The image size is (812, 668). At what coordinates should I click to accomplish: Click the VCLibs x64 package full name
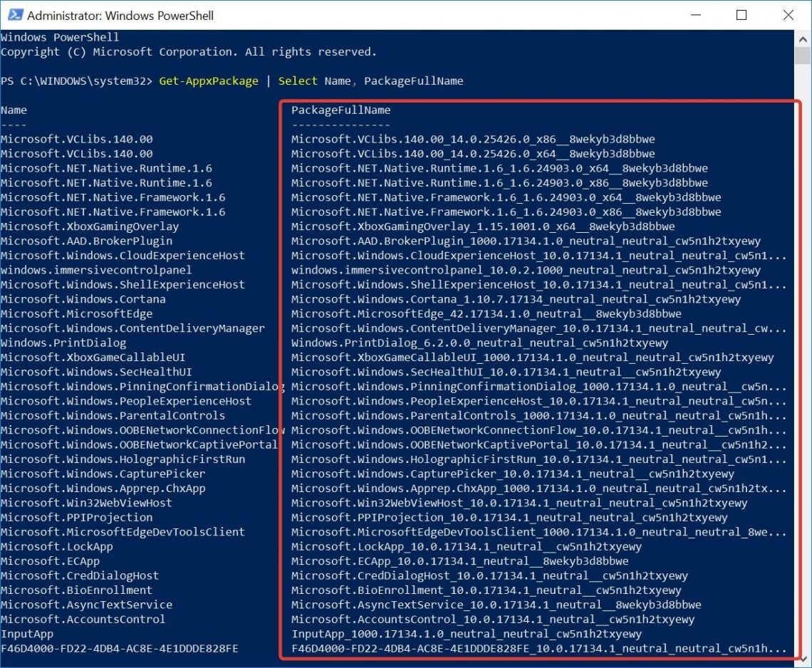tap(473, 154)
